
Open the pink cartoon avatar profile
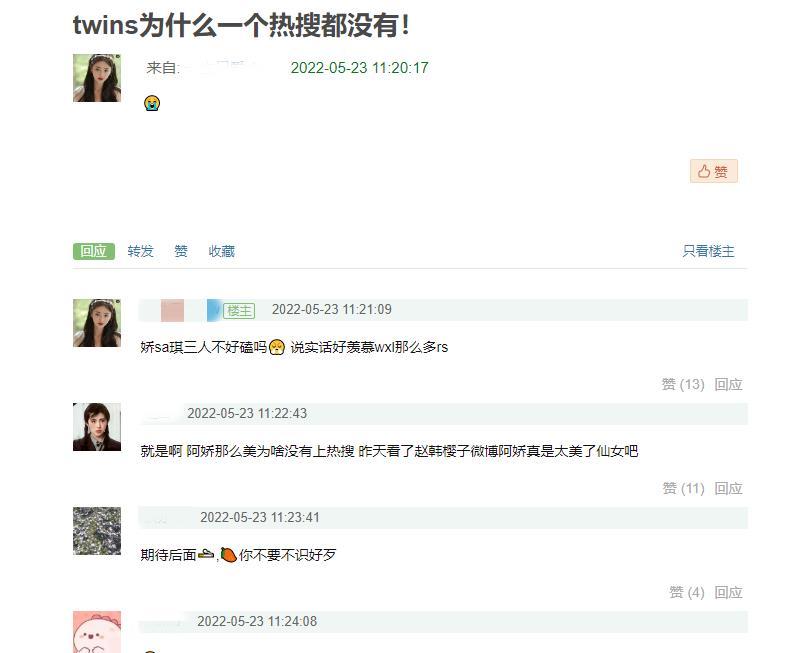[x=97, y=632]
